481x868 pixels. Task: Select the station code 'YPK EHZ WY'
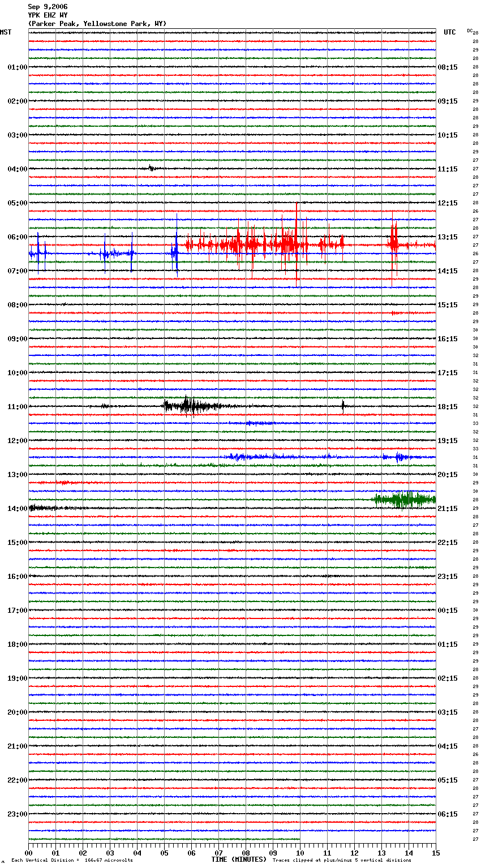point(48,15)
